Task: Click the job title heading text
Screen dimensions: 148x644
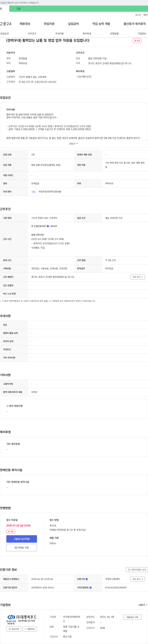Action: pos(48,40)
